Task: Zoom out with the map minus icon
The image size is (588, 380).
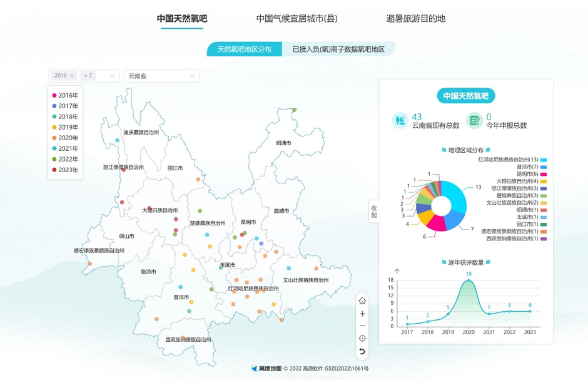Action: (362, 326)
